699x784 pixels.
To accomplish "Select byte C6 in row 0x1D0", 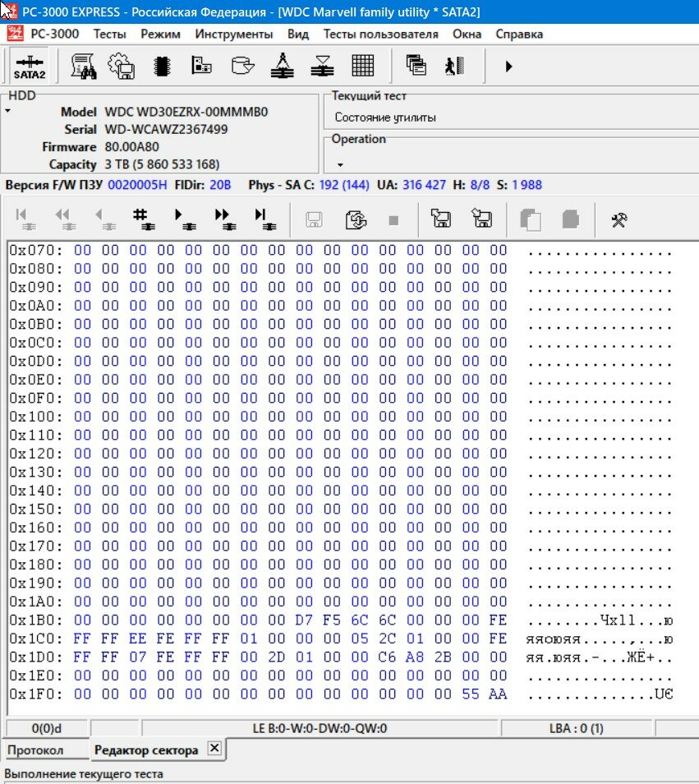I will tap(387, 657).
